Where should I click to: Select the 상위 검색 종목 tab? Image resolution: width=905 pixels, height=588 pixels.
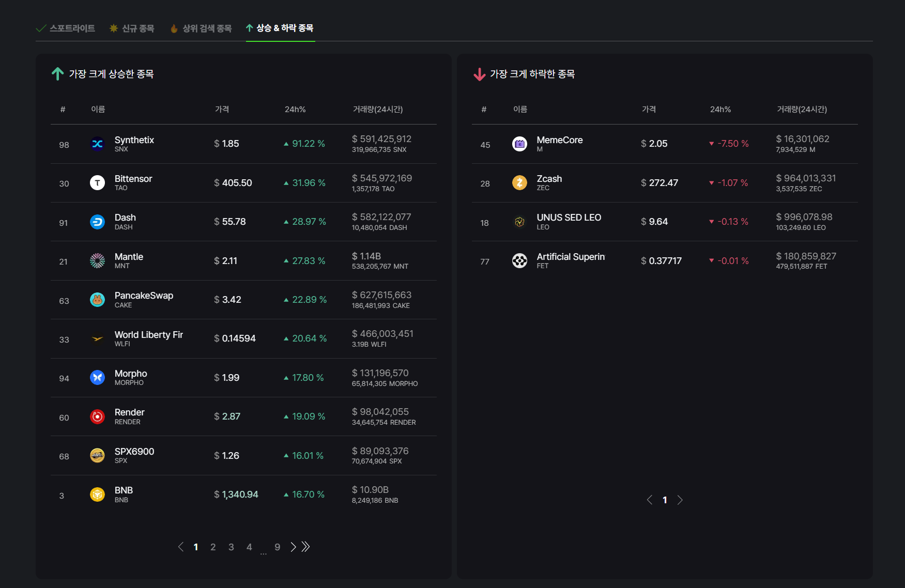coord(201,28)
